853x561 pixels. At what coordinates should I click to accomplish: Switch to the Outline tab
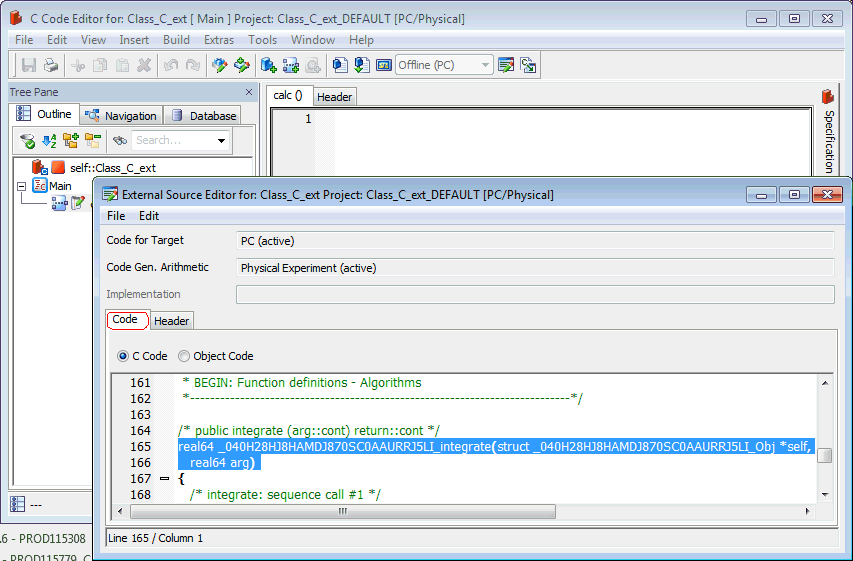click(44, 114)
